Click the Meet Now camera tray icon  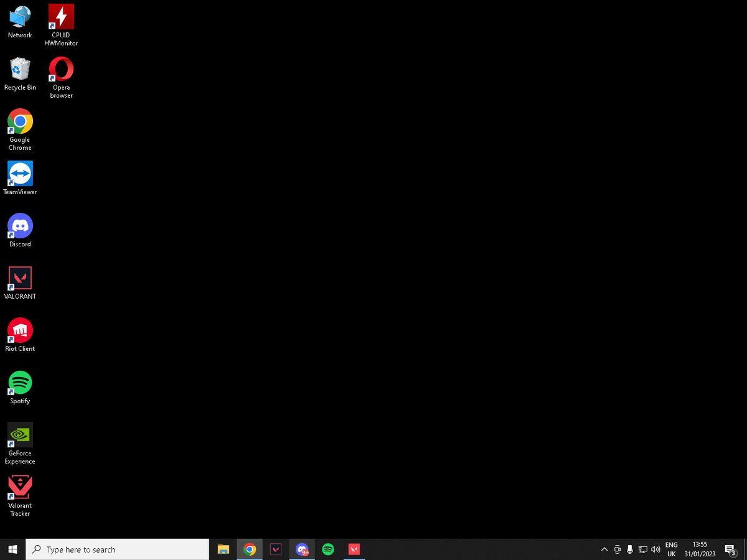point(618,549)
